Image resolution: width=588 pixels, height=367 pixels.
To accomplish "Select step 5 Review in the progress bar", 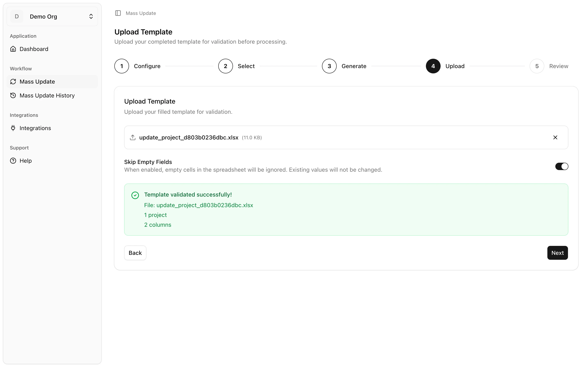I will click(x=537, y=66).
